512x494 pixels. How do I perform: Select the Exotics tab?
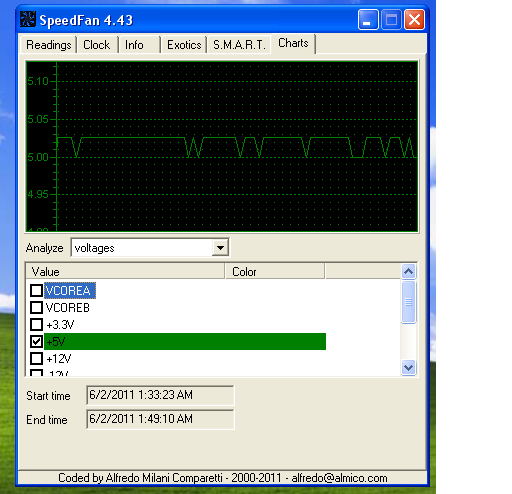coord(184,45)
